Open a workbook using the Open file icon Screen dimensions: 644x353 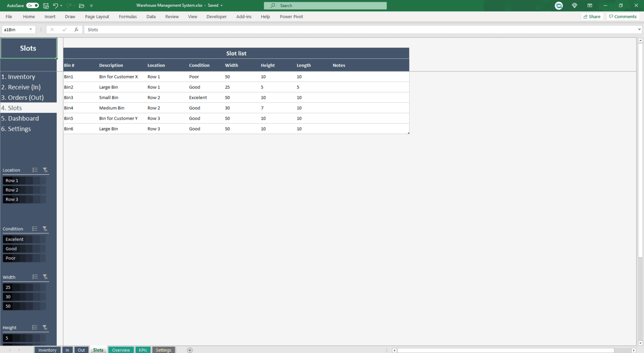pyautogui.click(x=81, y=5)
